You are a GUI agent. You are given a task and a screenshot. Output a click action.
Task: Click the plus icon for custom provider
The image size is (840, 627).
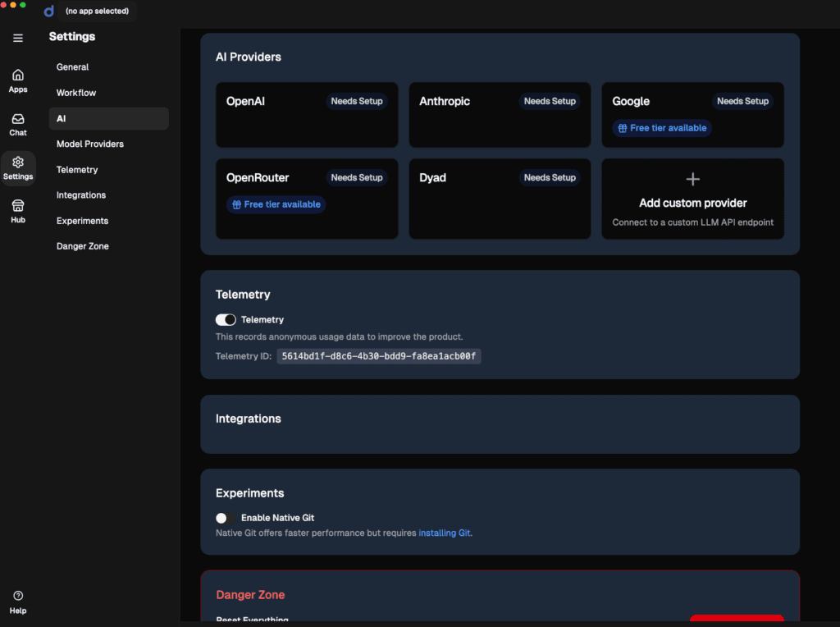tap(692, 179)
